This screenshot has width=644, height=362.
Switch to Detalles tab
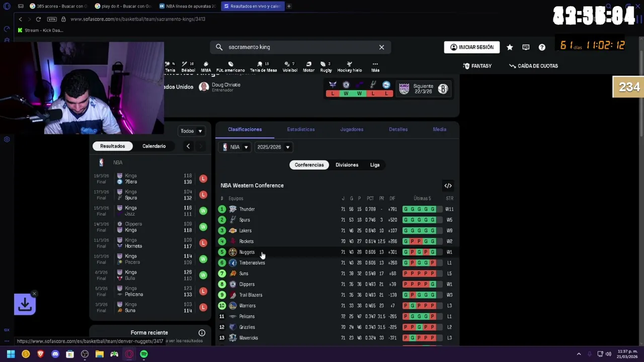click(x=398, y=130)
